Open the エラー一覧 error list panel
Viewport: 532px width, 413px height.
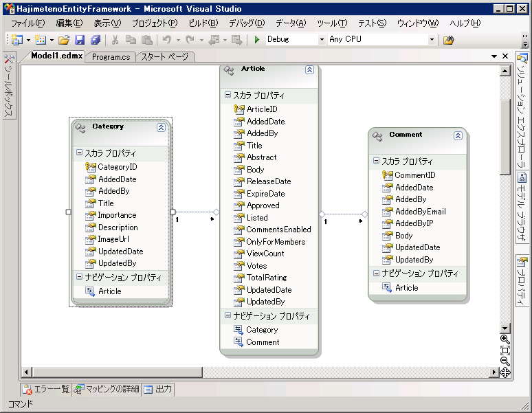46,389
